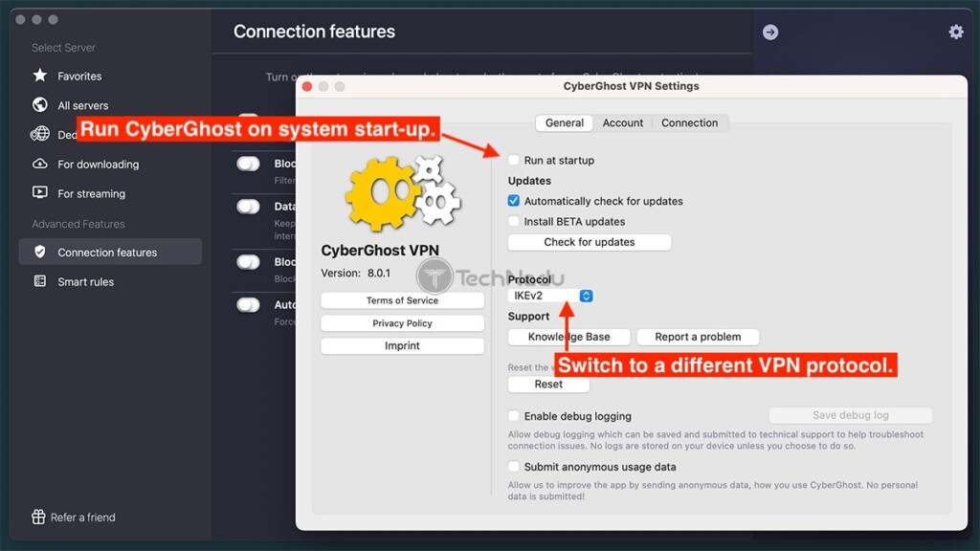Check Submit anonymous usage data
This screenshot has width=980, height=551.
[513, 466]
